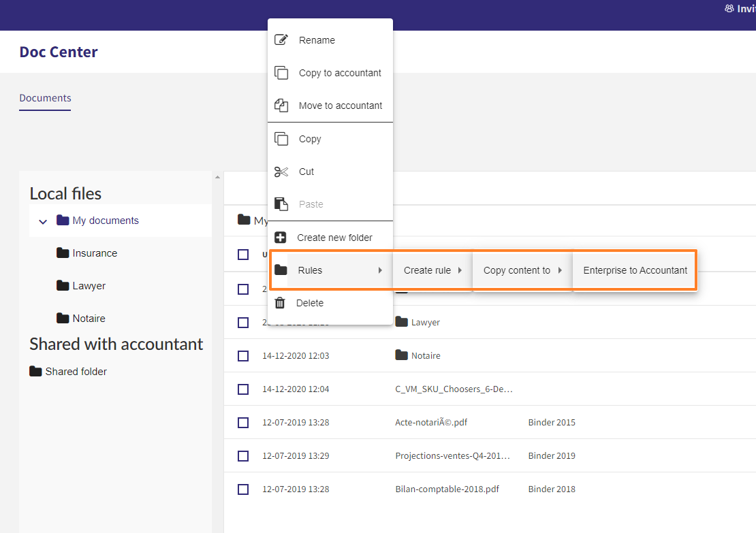
Task: Click the Move to accountant icon
Action: [x=281, y=106]
